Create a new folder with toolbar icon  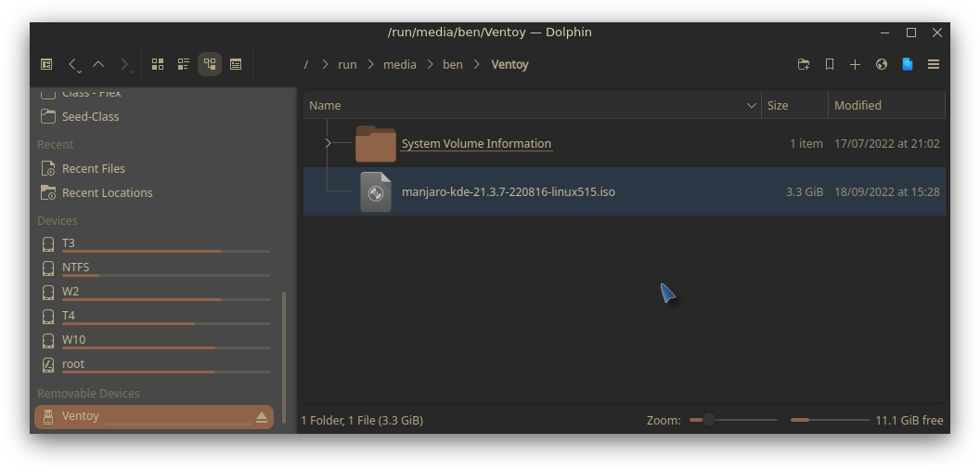(x=804, y=64)
